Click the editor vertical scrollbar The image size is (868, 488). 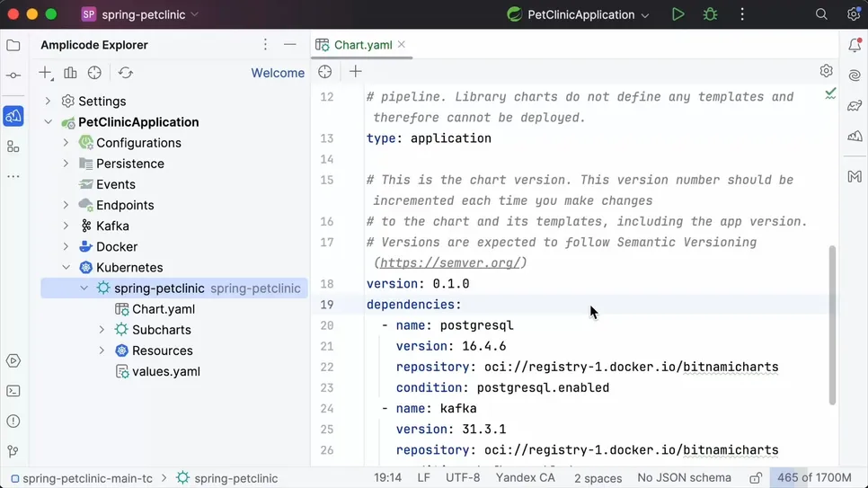[x=832, y=325]
